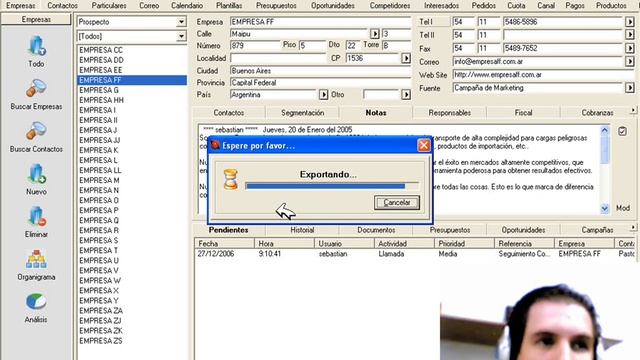
Task: Click the Empresas panel header button
Action: [x=36, y=19]
